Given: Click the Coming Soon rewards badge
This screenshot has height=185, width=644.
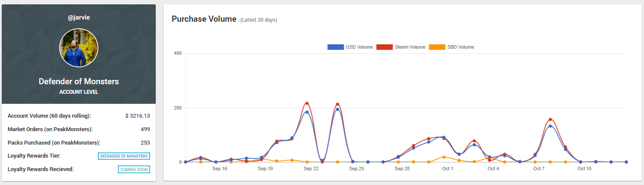Looking at the screenshot, I should (x=134, y=169).
